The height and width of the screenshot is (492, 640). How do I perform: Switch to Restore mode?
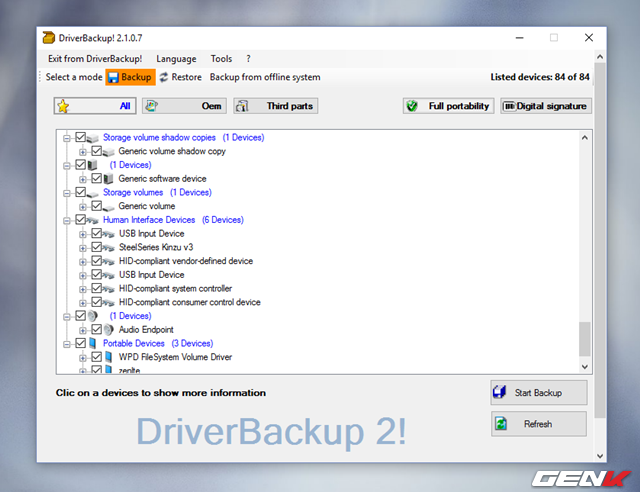pyautogui.click(x=180, y=77)
